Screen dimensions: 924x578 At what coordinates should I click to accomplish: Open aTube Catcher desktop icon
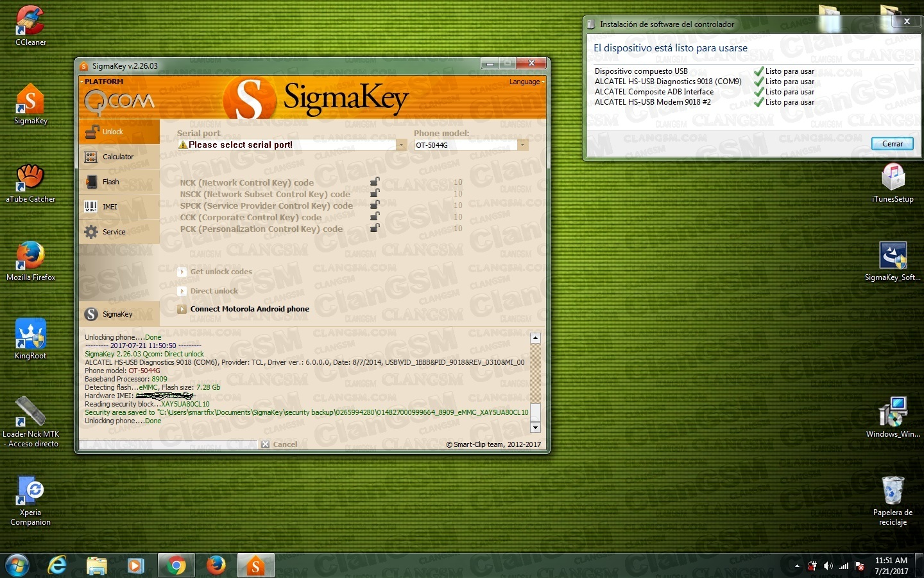point(30,182)
